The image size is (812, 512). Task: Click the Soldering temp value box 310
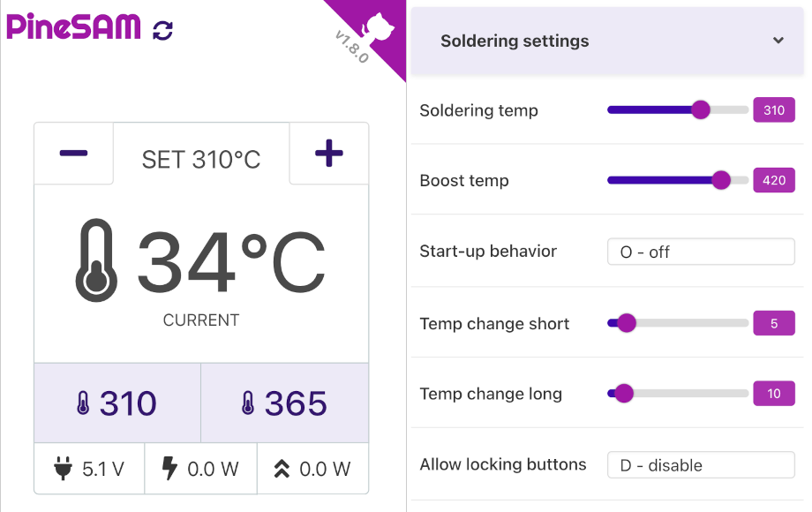point(773,110)
